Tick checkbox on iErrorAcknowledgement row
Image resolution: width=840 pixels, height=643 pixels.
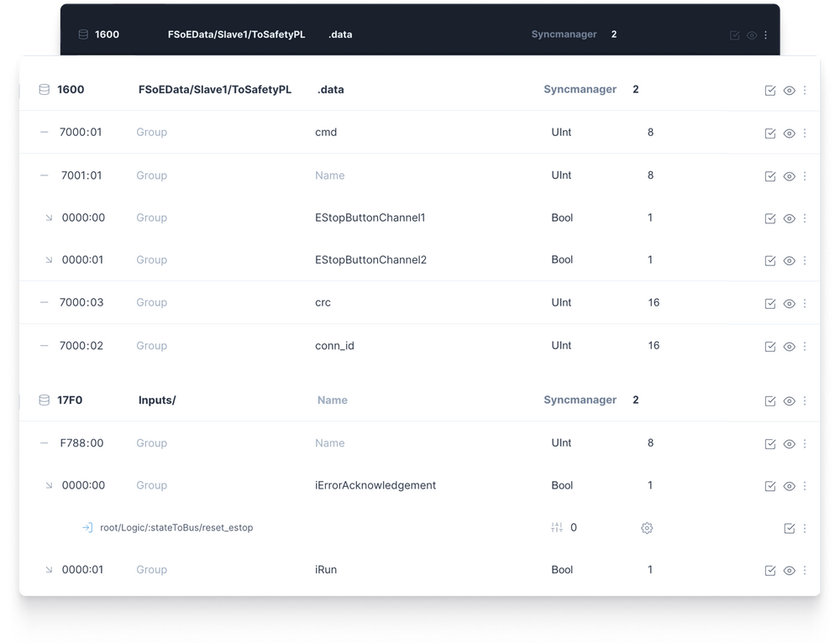click(770, 486)
